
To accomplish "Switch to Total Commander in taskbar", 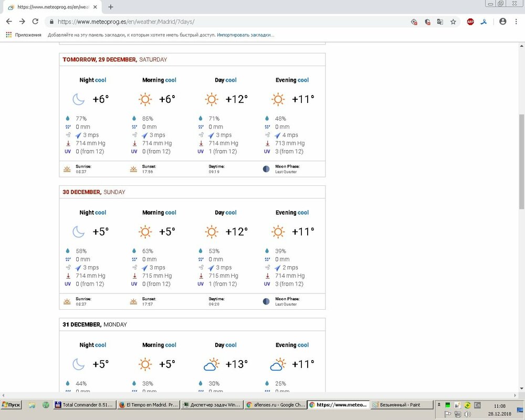I will click(x=83, y=405).
